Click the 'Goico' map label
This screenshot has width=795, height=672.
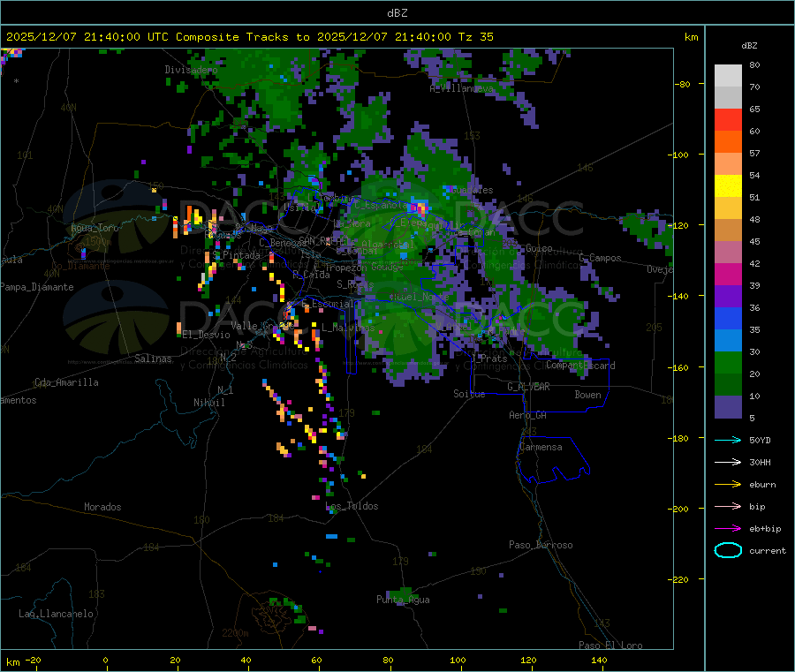539,248
